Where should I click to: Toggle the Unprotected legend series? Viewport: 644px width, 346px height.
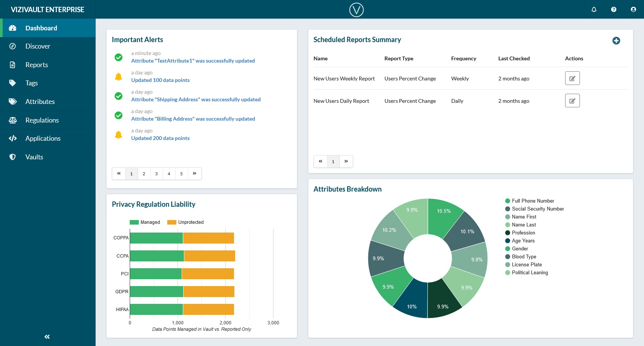pos(185,222)
